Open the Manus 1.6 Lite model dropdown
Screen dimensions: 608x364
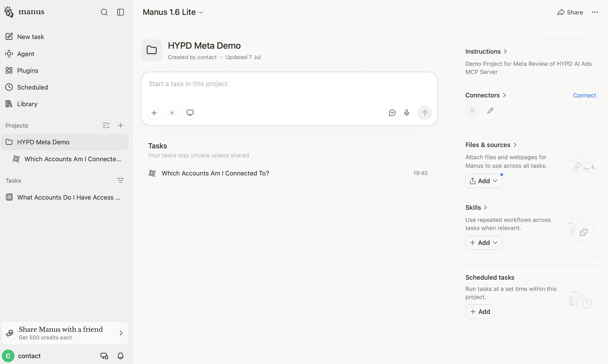[173, 12]
